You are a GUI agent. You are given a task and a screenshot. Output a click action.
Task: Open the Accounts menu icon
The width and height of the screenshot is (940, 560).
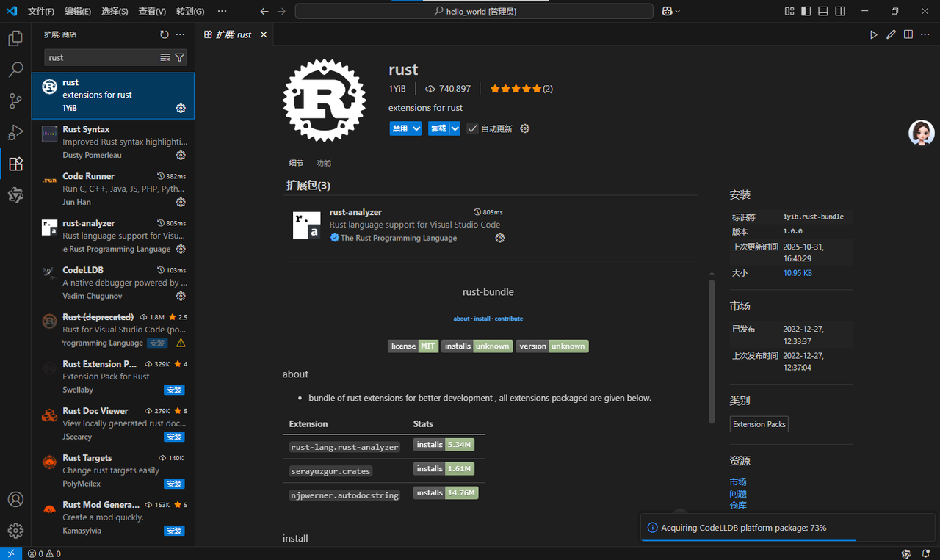[15, 499]
